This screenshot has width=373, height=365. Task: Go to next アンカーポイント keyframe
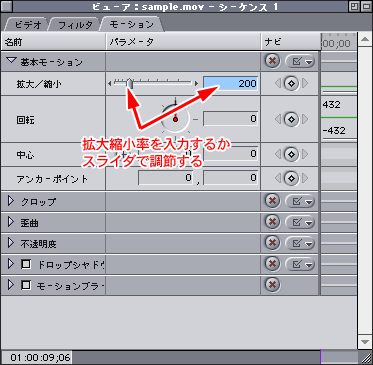tap(305, 178)
